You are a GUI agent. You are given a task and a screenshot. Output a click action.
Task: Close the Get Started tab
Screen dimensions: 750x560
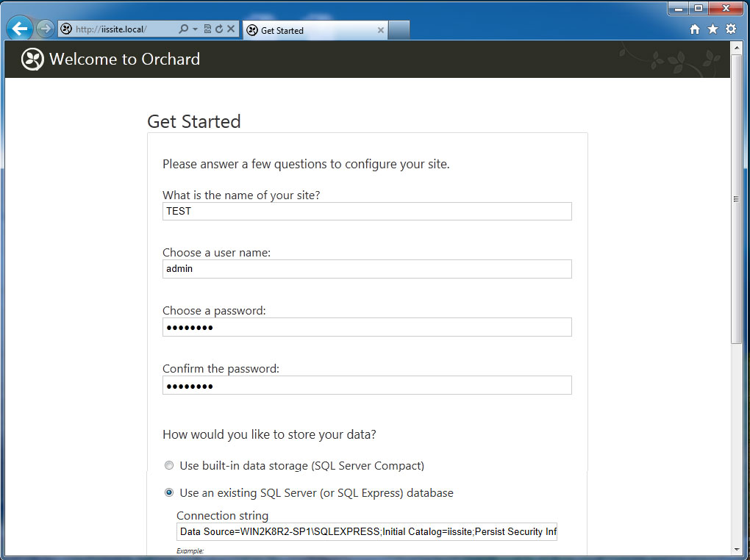[x=381, y=30]
